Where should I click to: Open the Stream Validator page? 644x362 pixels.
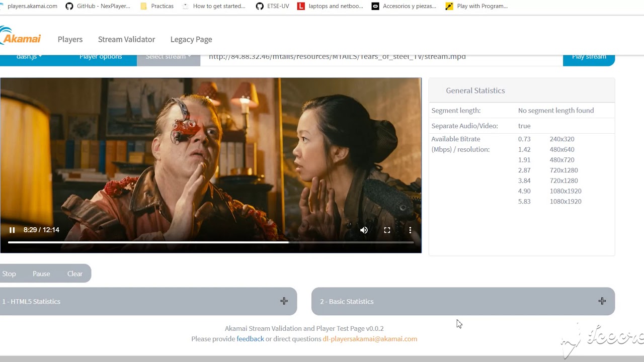click(x=126, y=39)
